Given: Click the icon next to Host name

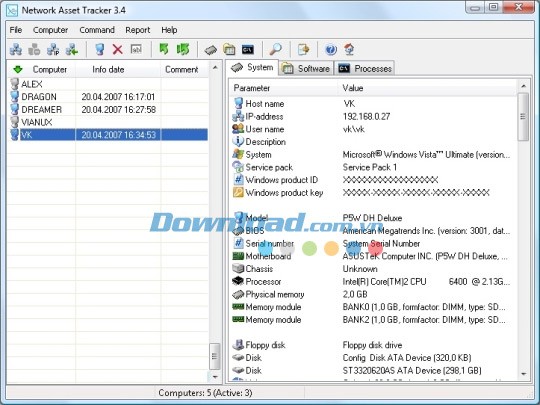Looking at the screenshot, I should (238, 103).
